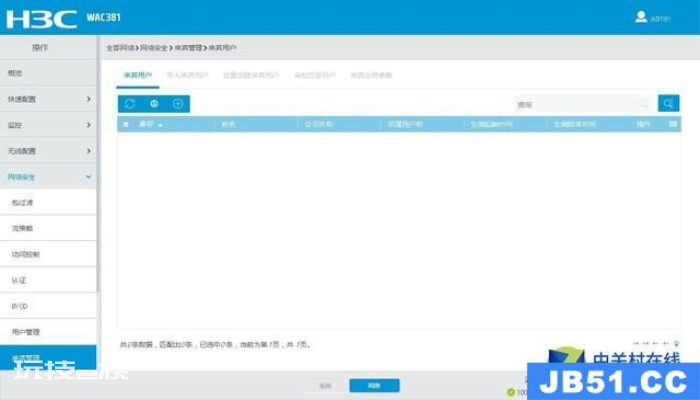Switch to the 导入来宾用户 (Import Guests) tab
Screen dimensions: 700x400
(188, 75)
